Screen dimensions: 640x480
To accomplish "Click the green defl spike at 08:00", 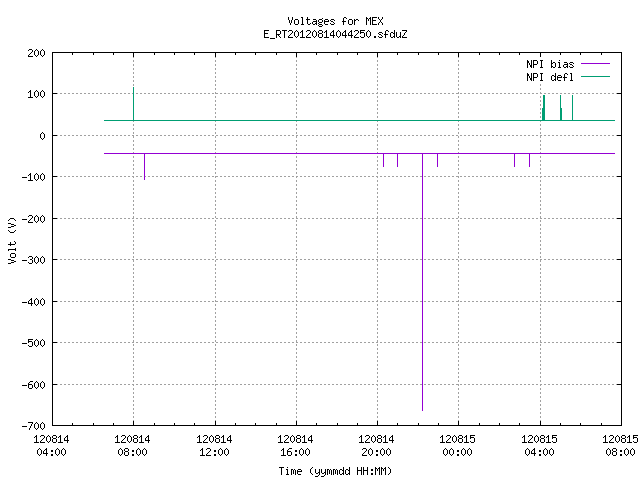I will tap(133, 104).
